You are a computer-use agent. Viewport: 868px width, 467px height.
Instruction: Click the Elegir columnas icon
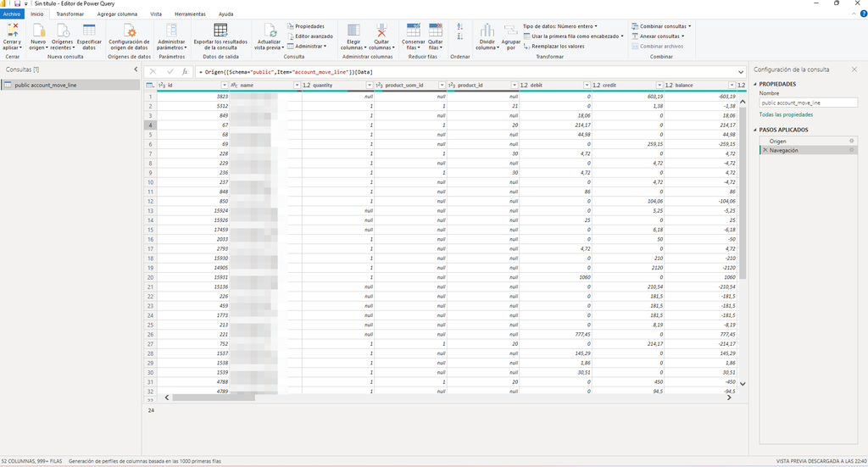point(353,31)
